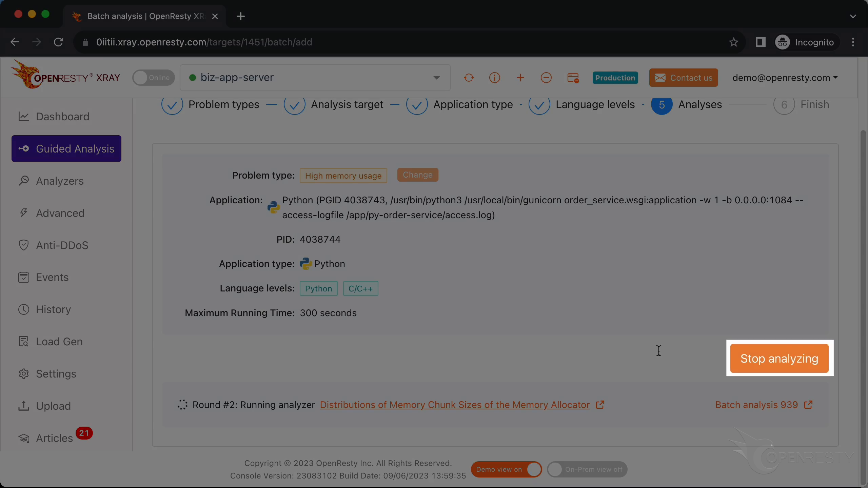Click the site lock icon in address bar
This screenshot has height=488, width=868.
click(x=85, y=42)
